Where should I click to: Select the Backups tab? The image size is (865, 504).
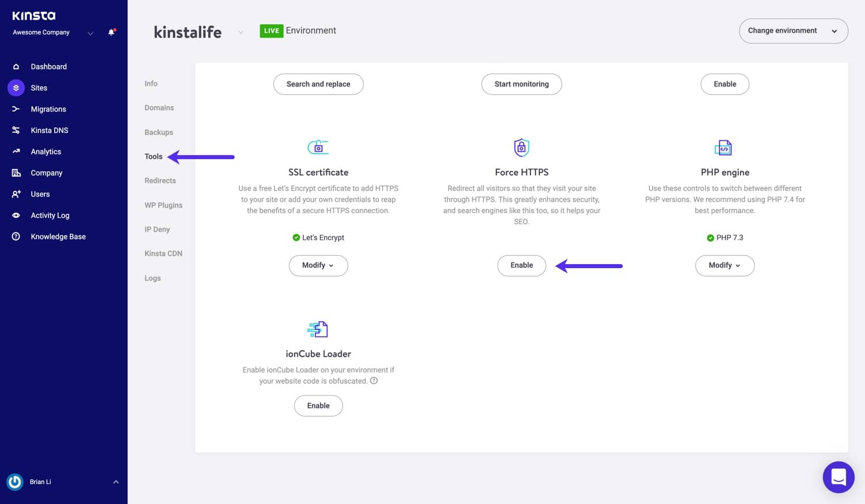pyautogui.click(x=159, y=132)
